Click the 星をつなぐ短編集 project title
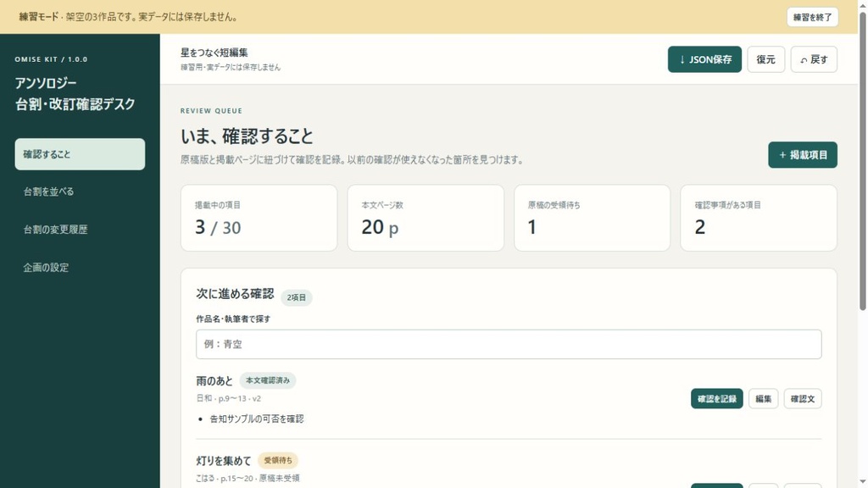 point(214,53)
